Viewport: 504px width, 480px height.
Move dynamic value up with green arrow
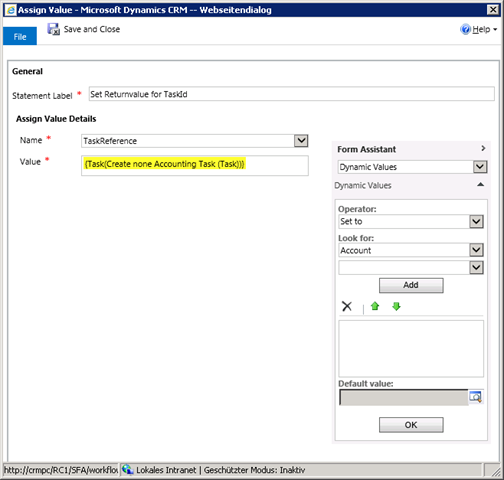pyautogui.click(x=375, y=306)
